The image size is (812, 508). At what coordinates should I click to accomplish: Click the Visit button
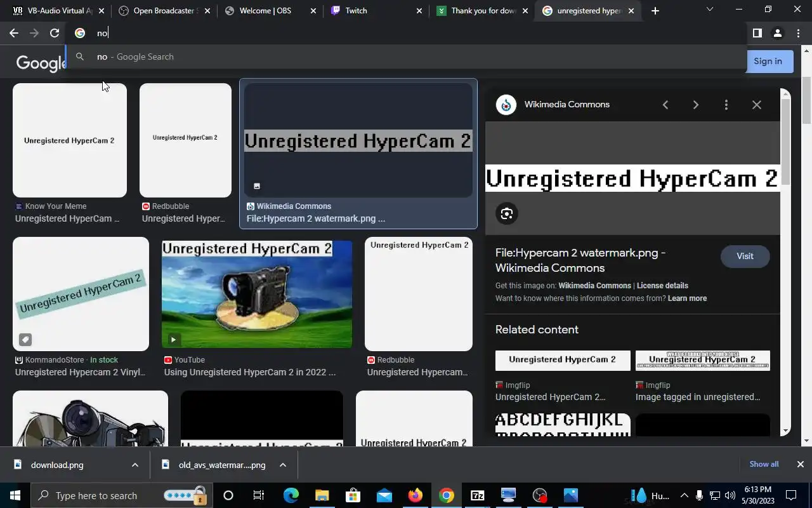(x=745, y=256)
